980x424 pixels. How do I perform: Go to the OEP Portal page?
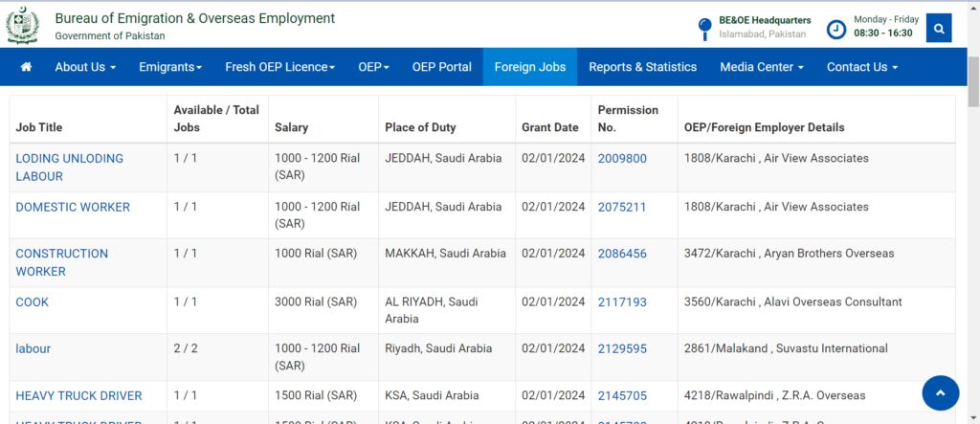tap(441, 67)
